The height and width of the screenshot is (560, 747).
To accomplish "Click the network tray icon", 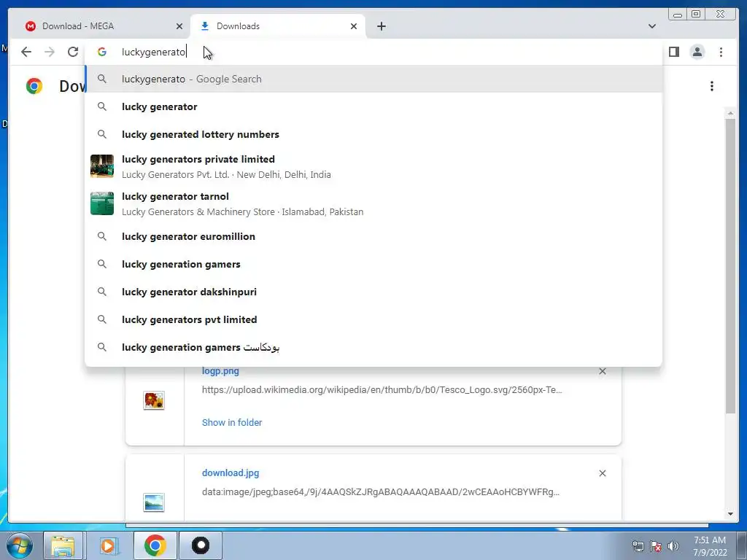I will 638,546.
